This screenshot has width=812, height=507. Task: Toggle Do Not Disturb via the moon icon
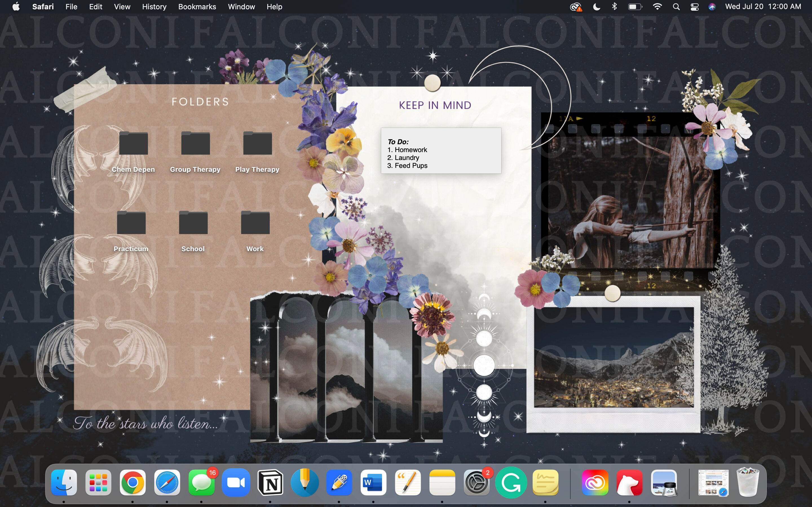(x=597, y=6)
